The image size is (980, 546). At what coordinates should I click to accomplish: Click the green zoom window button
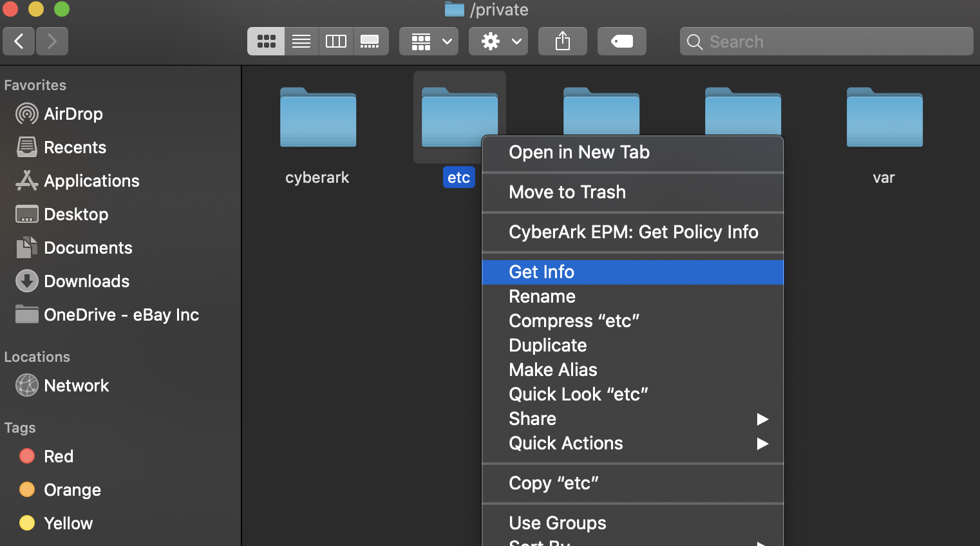tap(62, 9)
